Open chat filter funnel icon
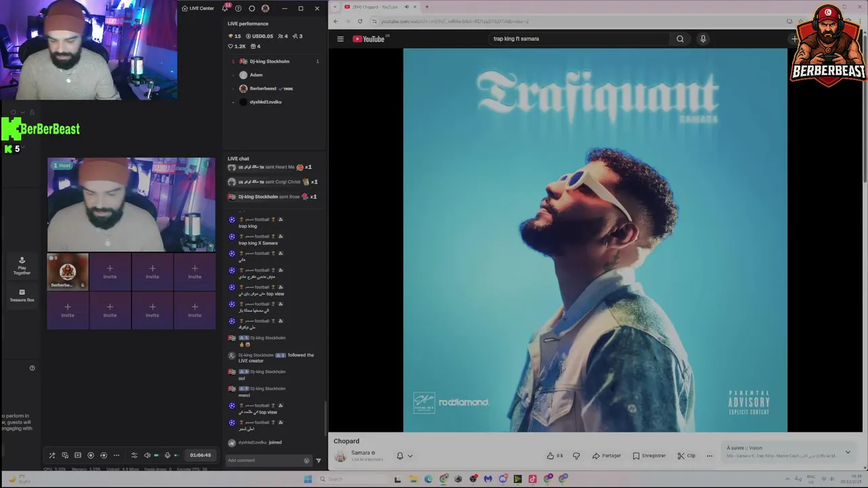Screen dimensions: 868x488 tap(319, 461)
